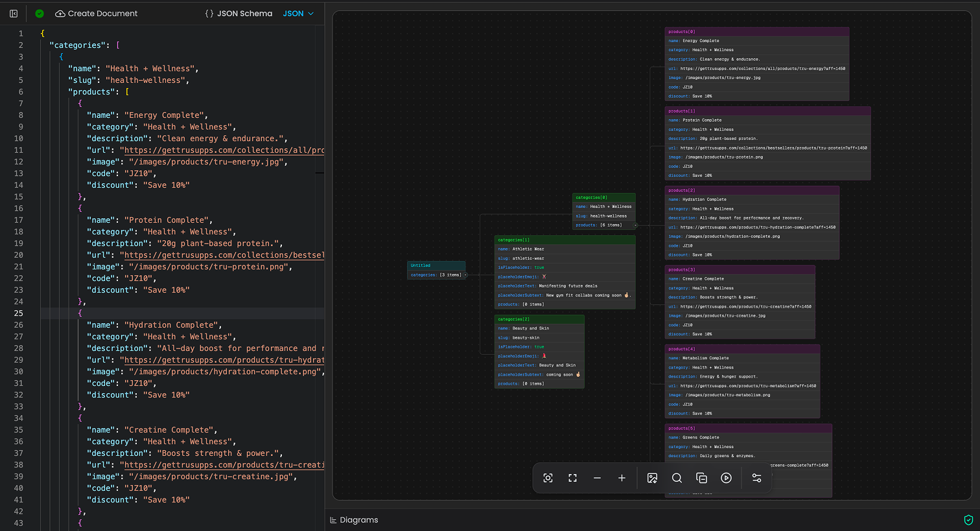Collapse all nodes with the copy-style icon
Image resolution: width=980 pixels, height=531 pixels.
tap(701, 478)
